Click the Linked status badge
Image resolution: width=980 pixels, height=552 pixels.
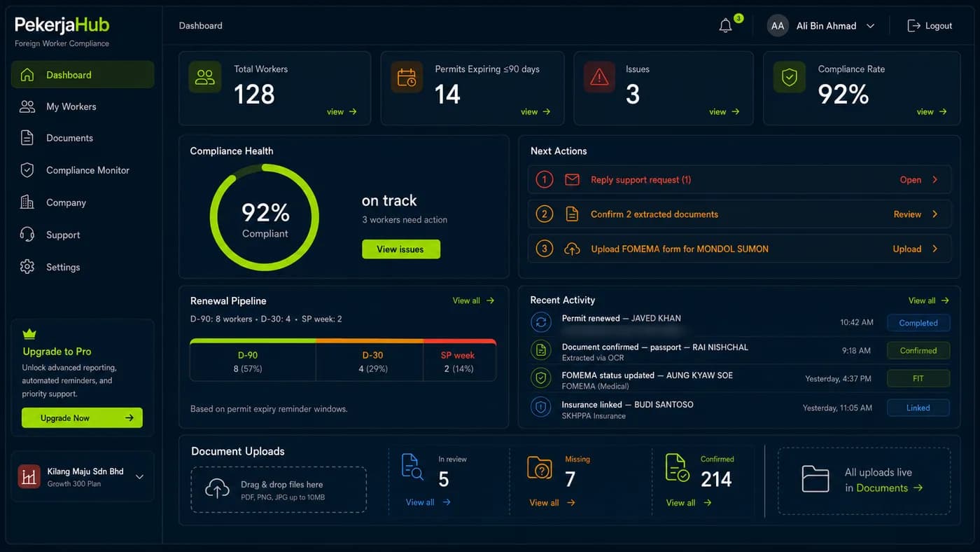[x=918, y=408]
